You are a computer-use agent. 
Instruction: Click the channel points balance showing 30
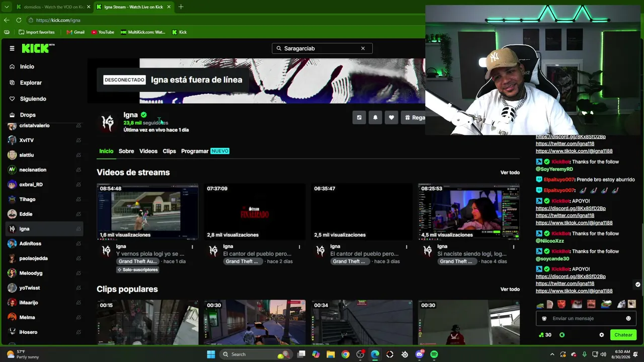tap(545, 335)
